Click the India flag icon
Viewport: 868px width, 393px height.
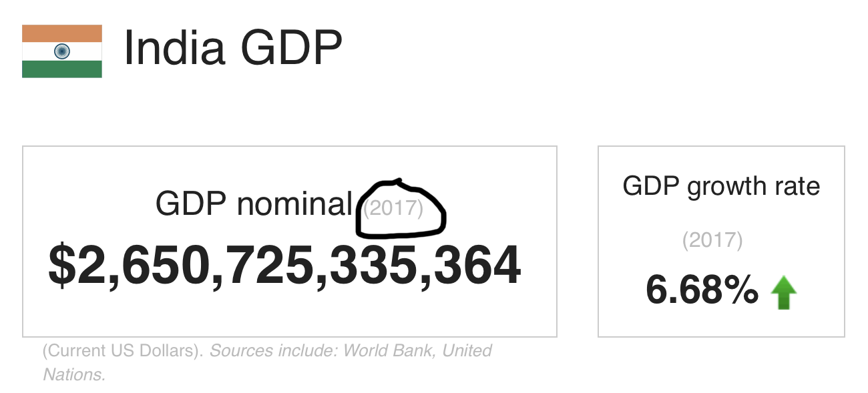62,51
